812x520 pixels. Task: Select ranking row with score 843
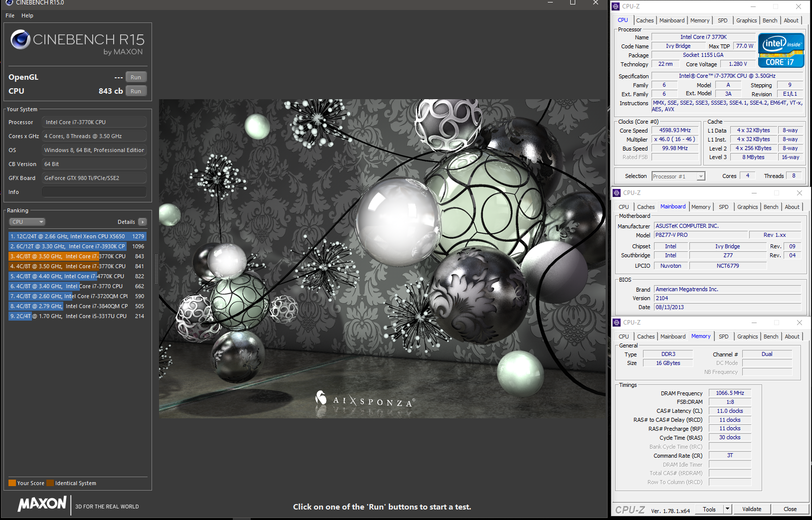pyautogui.click(x=77, y=256)
